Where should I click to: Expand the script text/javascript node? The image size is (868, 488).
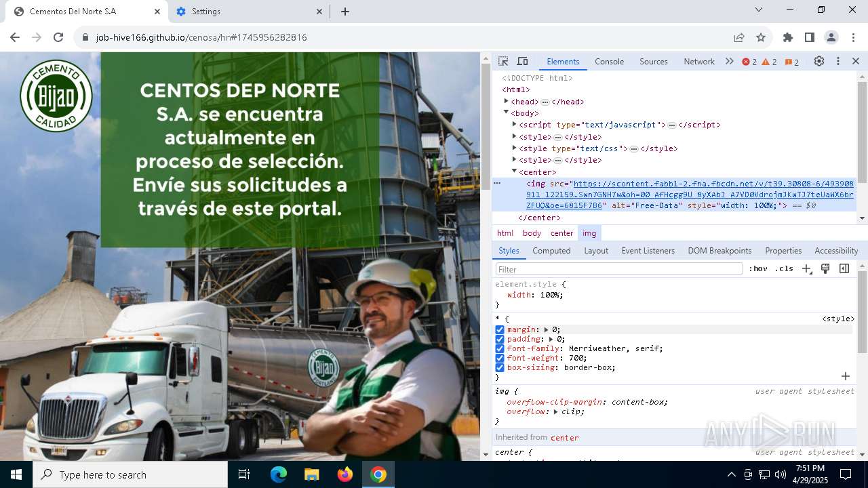tap(514, 125)
